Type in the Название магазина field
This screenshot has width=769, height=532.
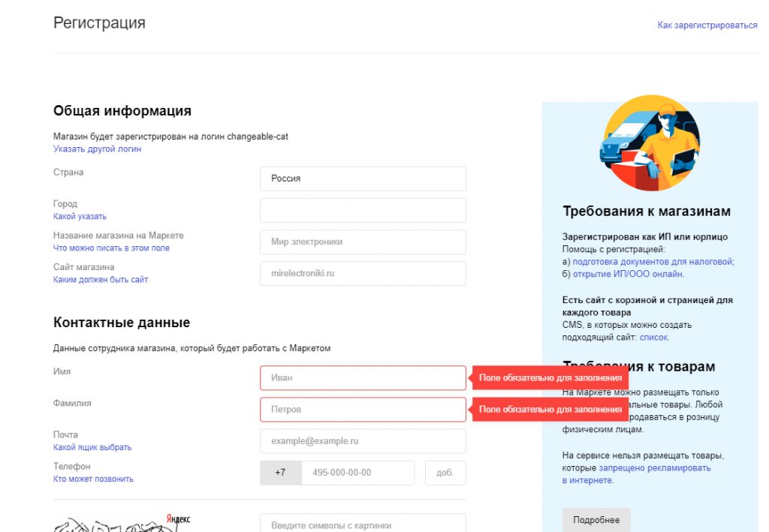tap(363, 242)
